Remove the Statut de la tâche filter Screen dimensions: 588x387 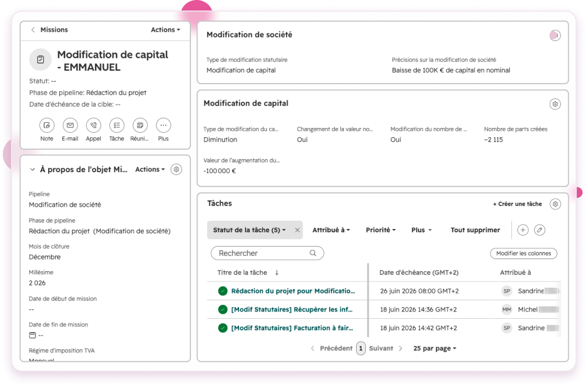297,230
